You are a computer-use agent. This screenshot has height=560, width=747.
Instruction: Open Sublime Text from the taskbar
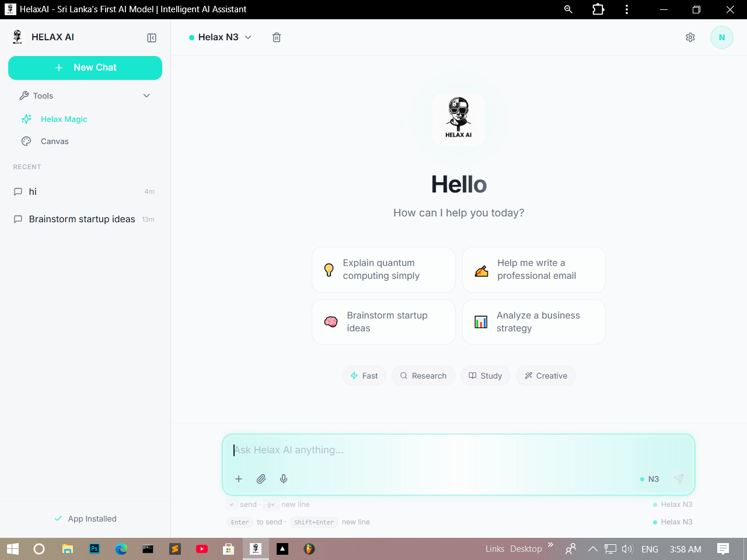(x=175, y=549)
